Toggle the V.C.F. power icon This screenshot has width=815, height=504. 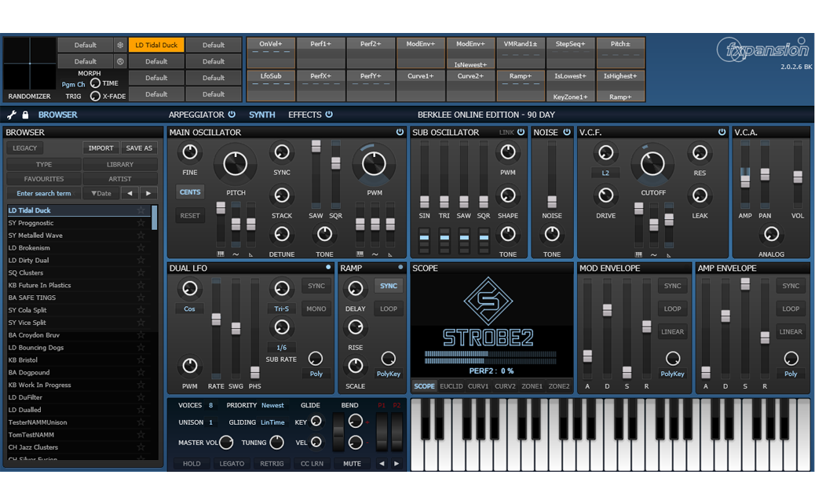coord(722,132)
